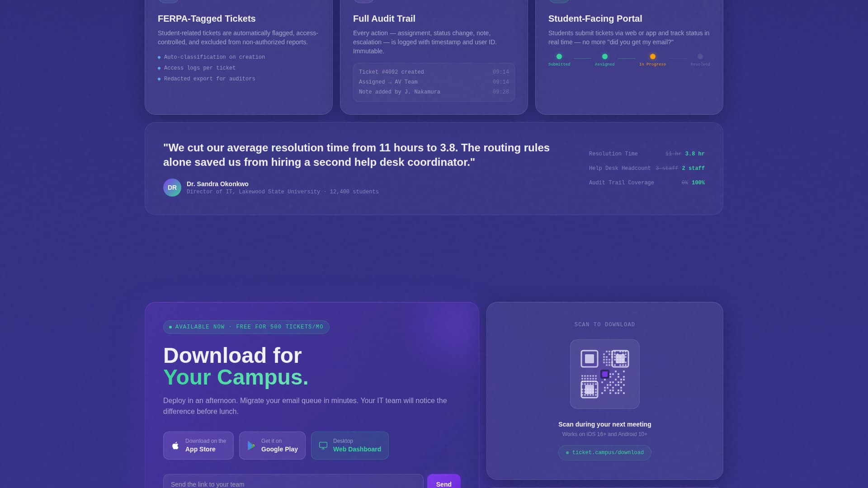Click the 'Assigned → AV Team' log row
Screen dimensions: 868x488
(434, 82)
